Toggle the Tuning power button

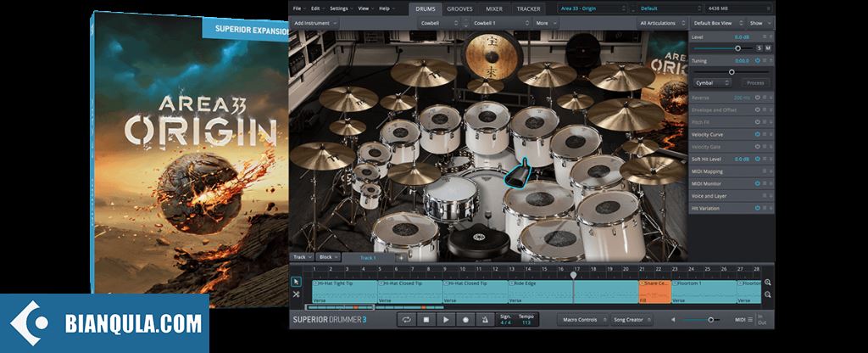(757, 60)
